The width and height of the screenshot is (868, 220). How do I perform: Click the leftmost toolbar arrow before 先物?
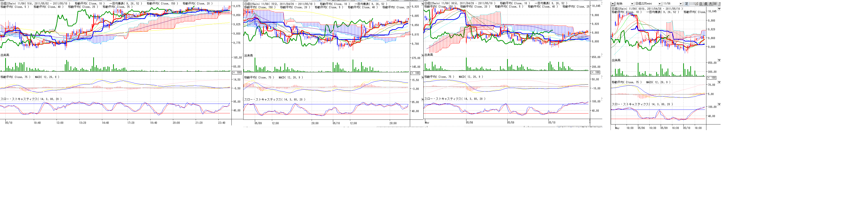click(x=613, y=4)
